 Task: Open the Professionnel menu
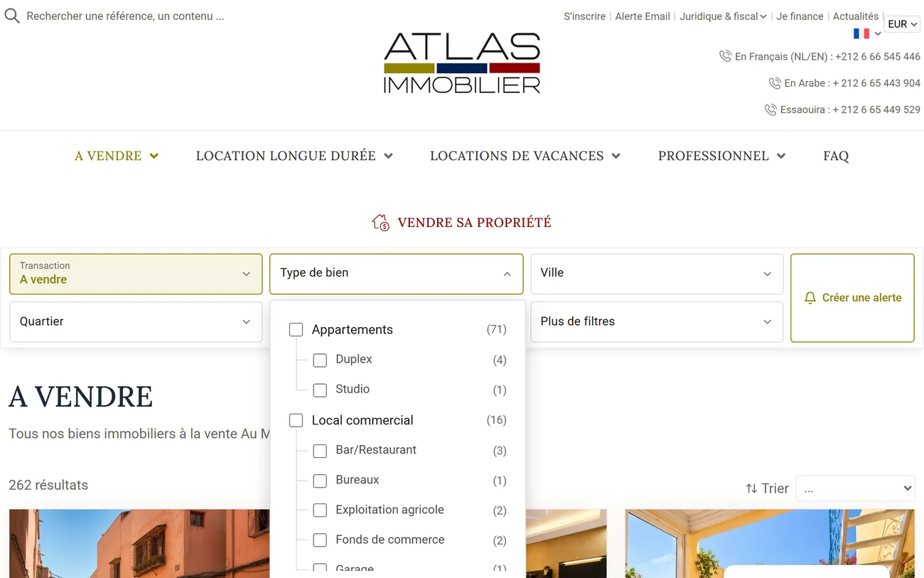pyautogui.click(x=721, y=156)
